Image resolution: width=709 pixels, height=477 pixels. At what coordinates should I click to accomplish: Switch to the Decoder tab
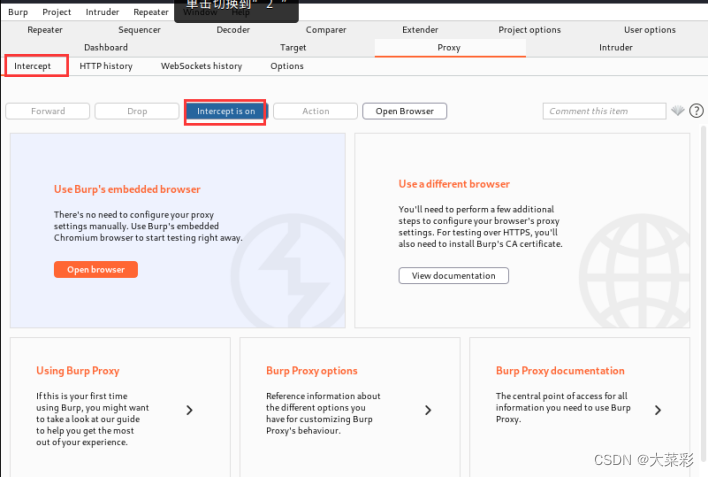(233, 30)
